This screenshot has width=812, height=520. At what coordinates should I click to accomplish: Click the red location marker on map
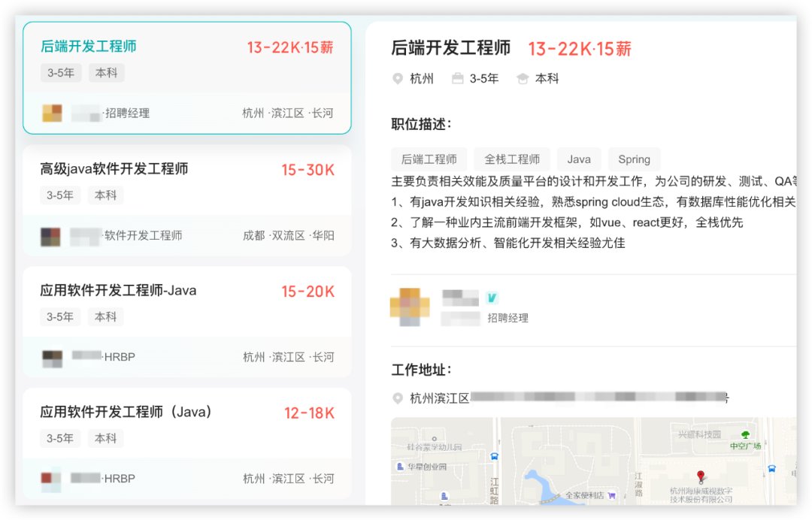[x=701, y=476]
